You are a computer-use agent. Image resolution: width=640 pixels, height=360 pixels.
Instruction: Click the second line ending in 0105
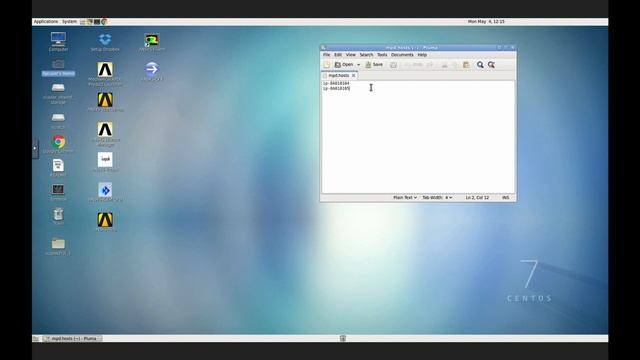pyautogui.click(x=336, y=88)
